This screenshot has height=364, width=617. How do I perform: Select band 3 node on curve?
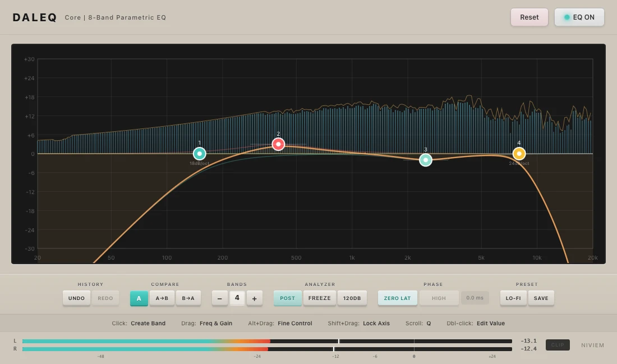click(x=426, y=160)
